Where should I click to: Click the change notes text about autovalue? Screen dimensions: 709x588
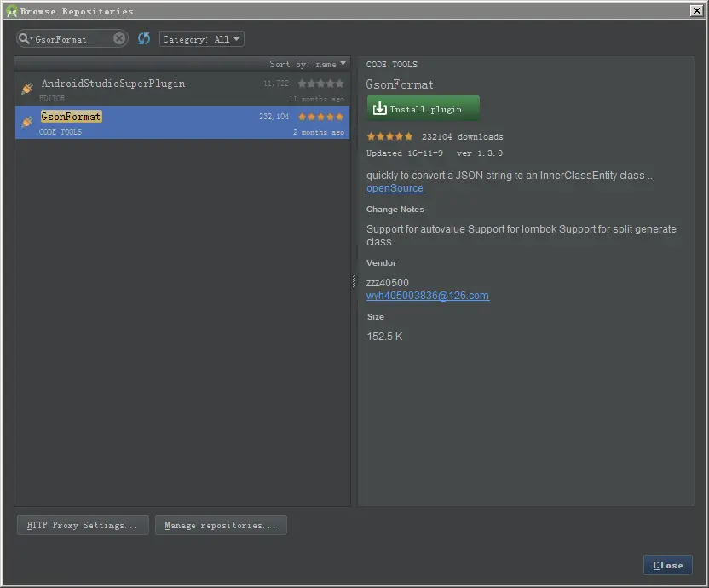522,235
